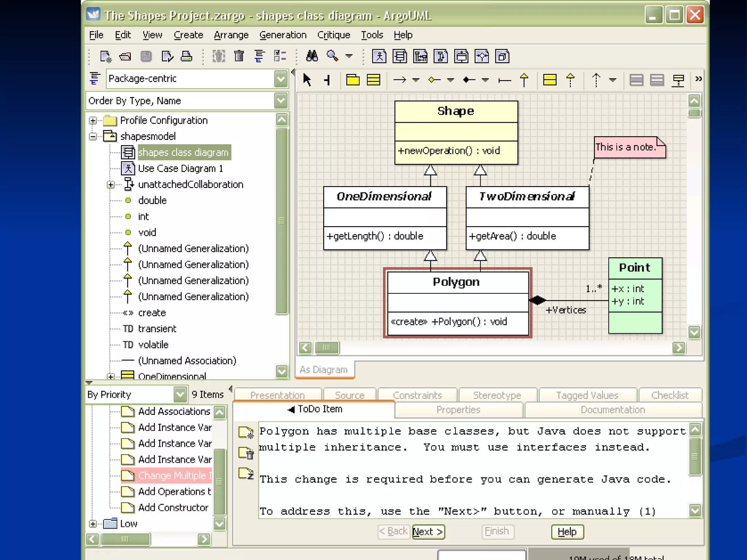
Task: Click the New Use Case Diagram icon
Action: click(x=379, y=57)
